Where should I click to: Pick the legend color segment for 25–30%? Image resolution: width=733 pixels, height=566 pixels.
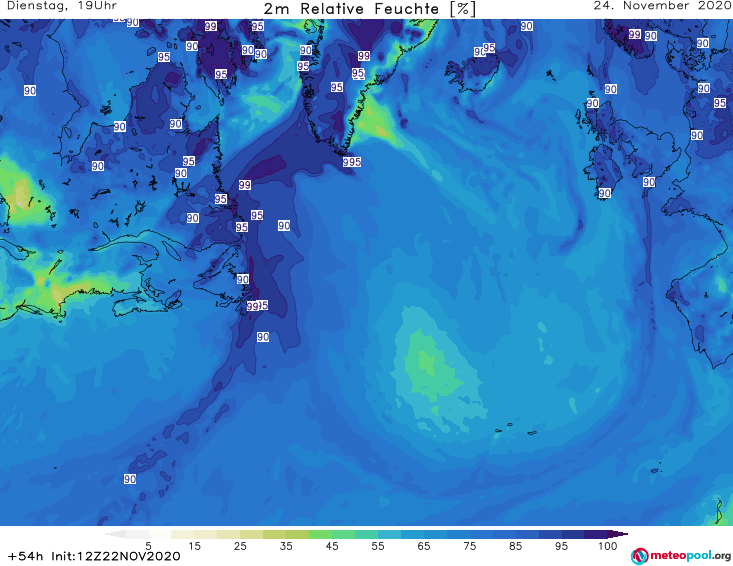(252, 534)
